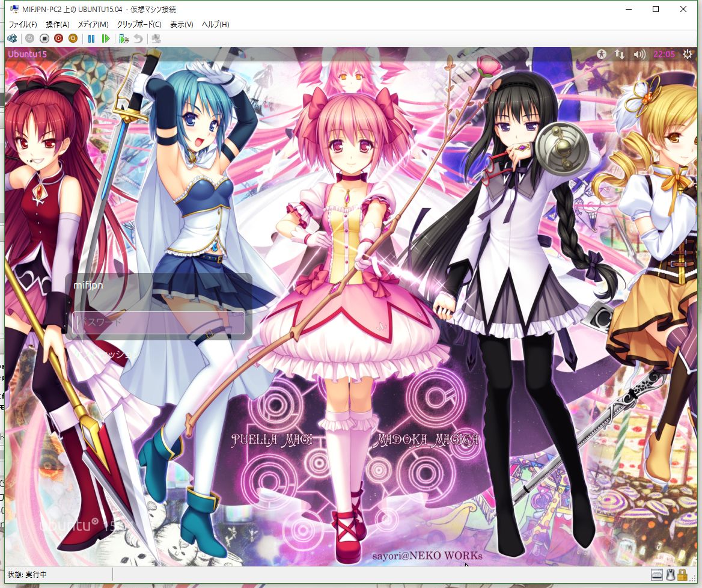The width and height of the screenshot is (702, 588).
Task: Reset the VM with the green play icon
Action: coord(106,39)
